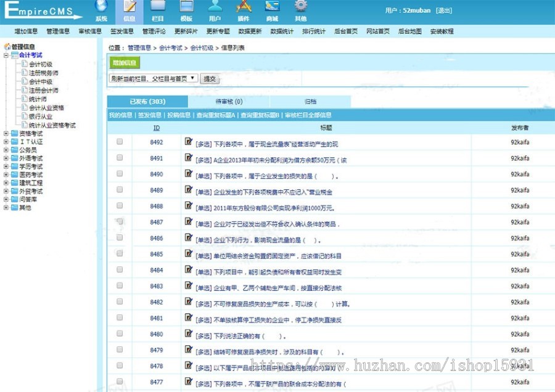555x392 pixels.
Task: Click the 退出 logout link
Action: [443, 11]
